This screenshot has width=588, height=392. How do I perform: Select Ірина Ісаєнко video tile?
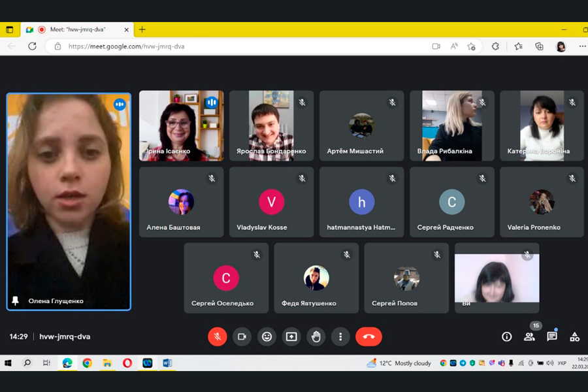coord(182,125)
